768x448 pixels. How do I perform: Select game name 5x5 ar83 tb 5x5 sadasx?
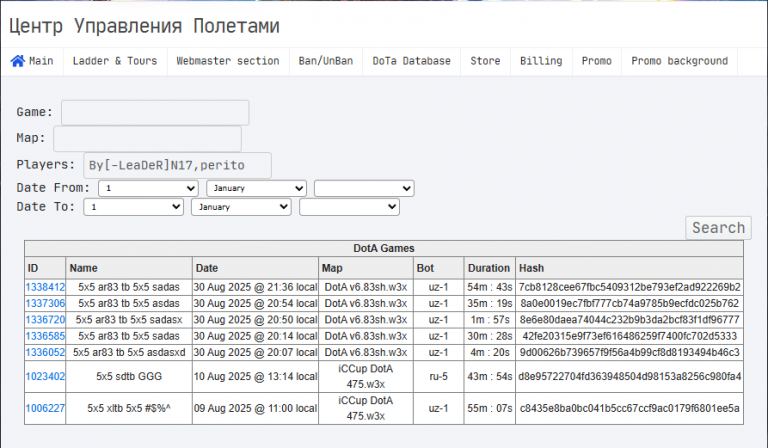[129, 320]
